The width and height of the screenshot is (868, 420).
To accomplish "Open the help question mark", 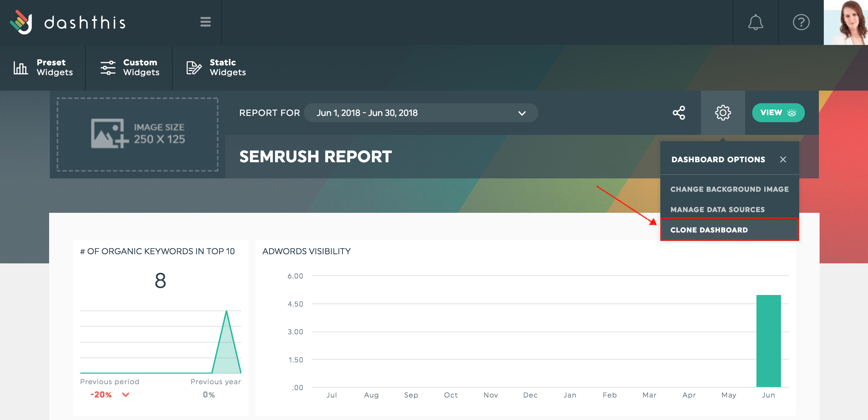I will pos(801,22).
